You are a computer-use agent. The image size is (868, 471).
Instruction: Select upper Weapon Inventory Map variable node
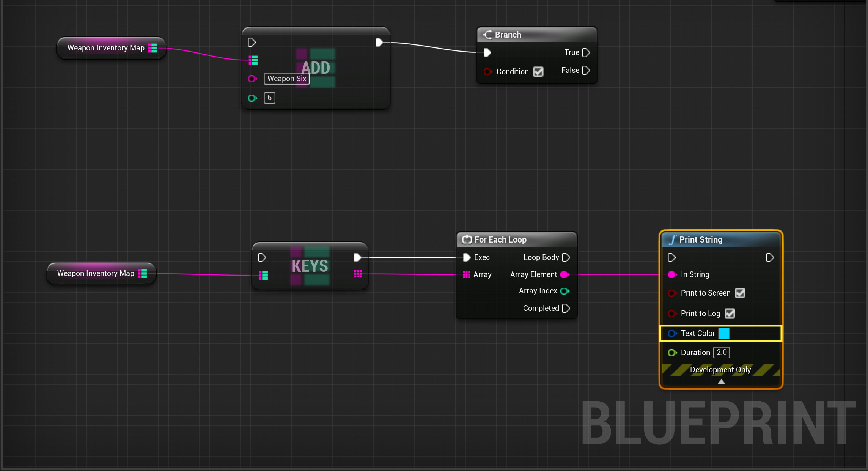(106, 48)
